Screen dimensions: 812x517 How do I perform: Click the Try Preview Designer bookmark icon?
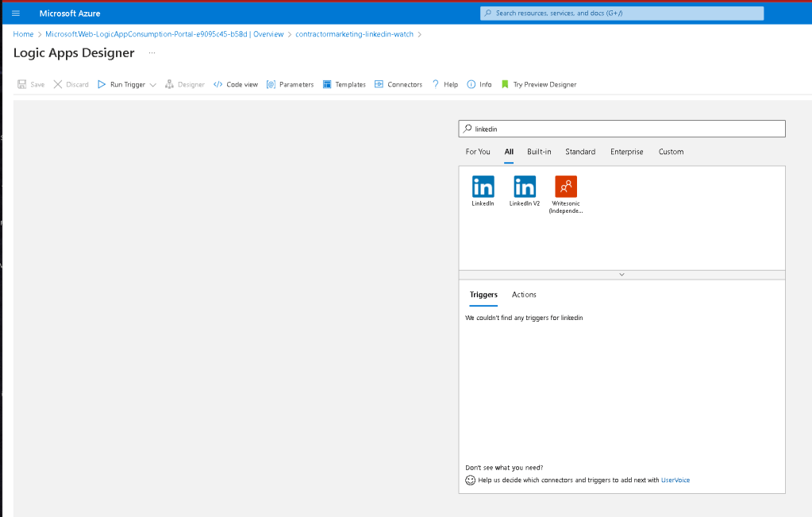pos(505,84)
